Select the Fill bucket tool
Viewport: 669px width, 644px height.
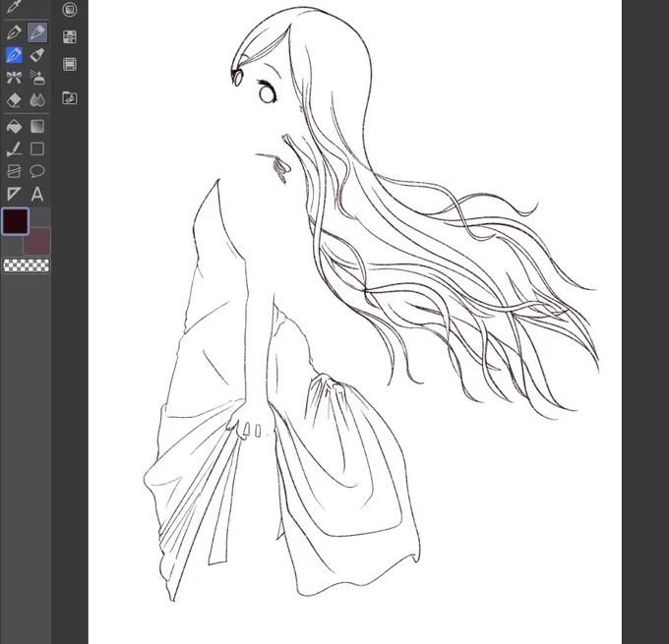(14, 126)
